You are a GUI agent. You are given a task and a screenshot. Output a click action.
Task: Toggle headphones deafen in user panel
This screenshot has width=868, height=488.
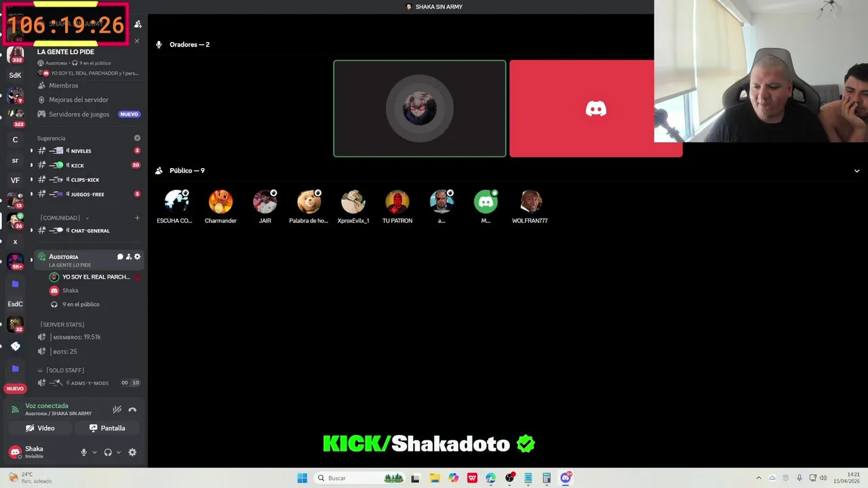[108, 452]
